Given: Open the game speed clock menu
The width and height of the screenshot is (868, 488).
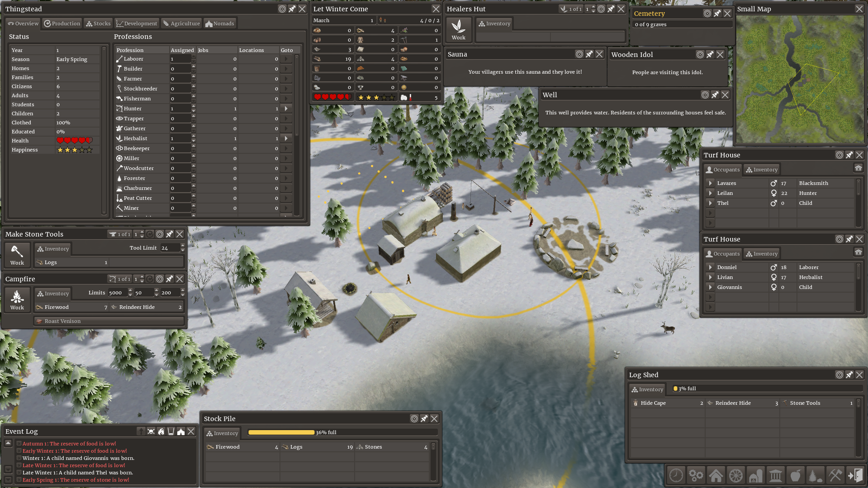Looking at the screenshot, I should (676, 475).
